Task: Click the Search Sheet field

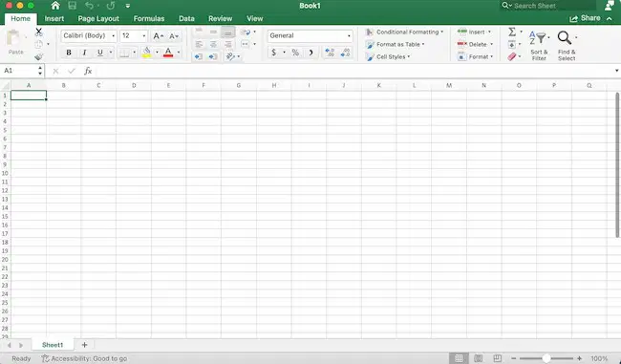Action: tap(548, 6)
